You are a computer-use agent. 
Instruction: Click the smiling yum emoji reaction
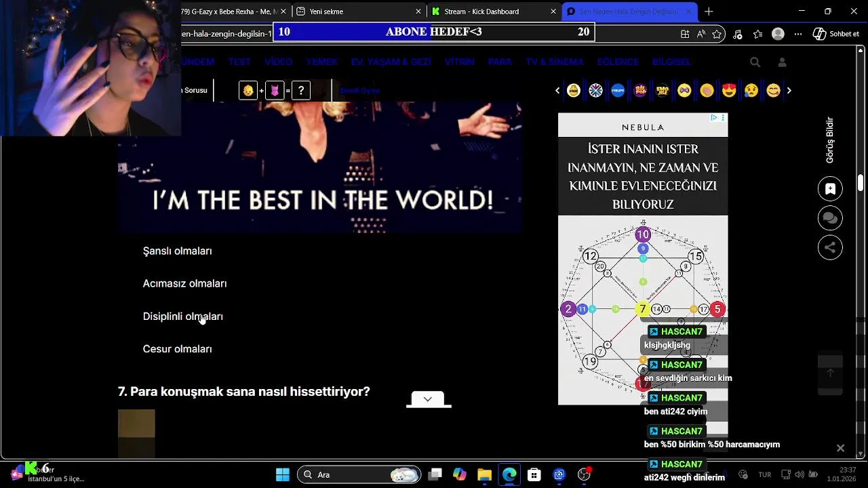coord(773,90)
